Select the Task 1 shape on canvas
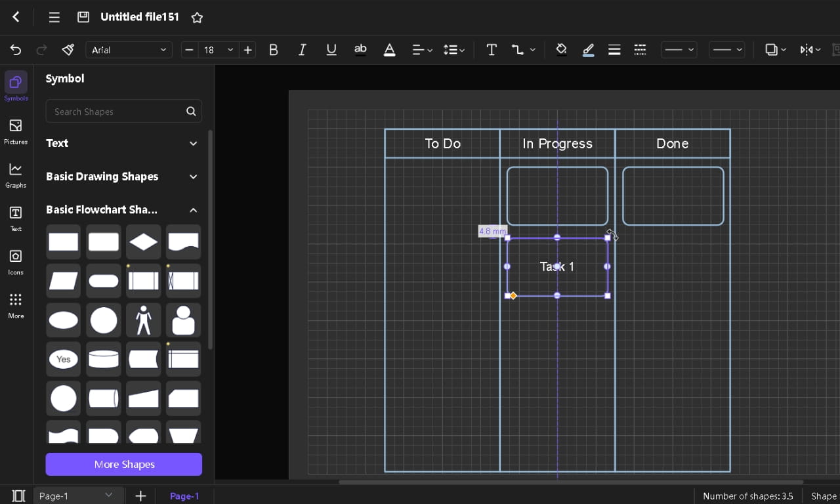The image size is (840, 504). tap(557, 266)
